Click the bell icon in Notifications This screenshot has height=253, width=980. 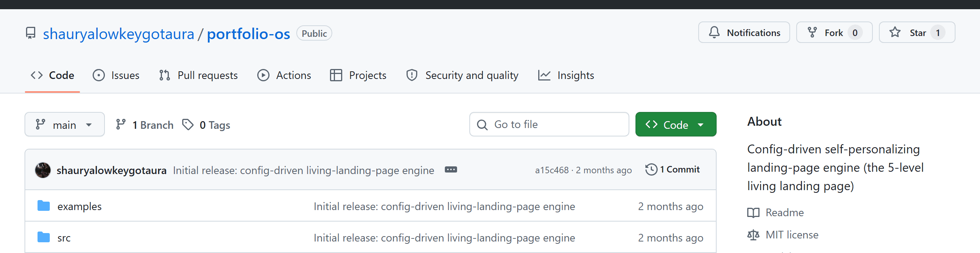714,32
